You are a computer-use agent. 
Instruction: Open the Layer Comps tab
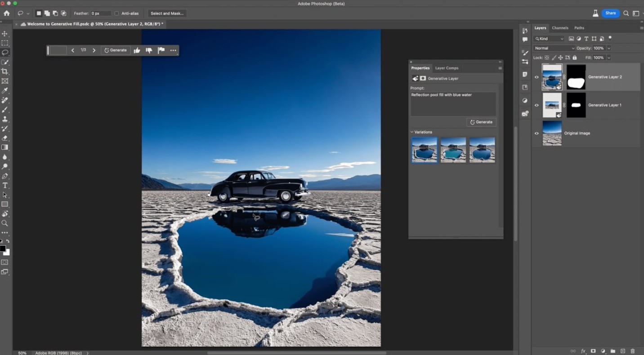coord(447,68)
